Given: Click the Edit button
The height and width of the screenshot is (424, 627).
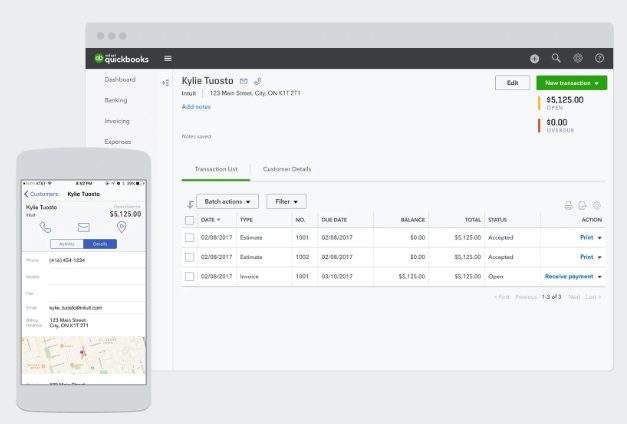Looking at the screenshot, I should tap(512, 83).
